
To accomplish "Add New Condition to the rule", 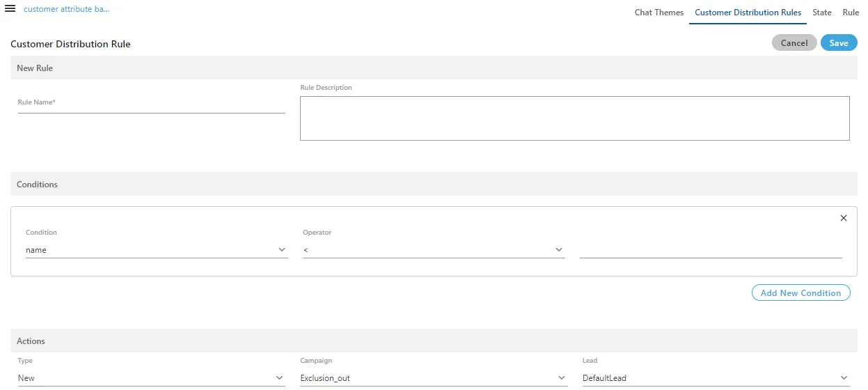I will [801, 292].
